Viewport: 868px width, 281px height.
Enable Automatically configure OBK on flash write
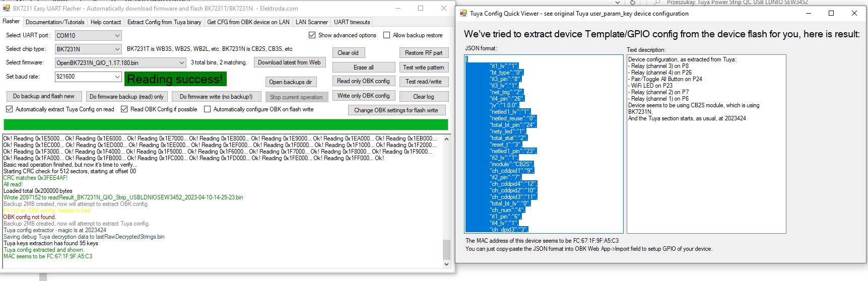point(208,109)
